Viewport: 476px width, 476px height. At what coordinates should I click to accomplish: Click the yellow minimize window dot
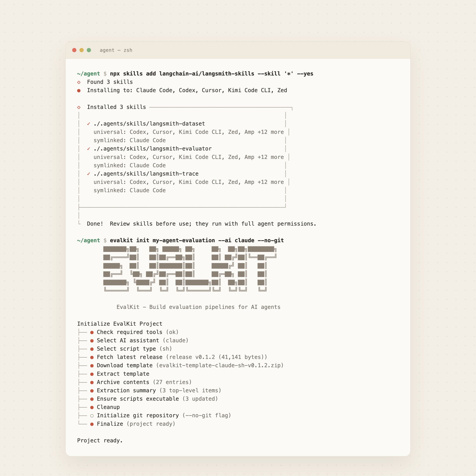[x=82, y=50]
